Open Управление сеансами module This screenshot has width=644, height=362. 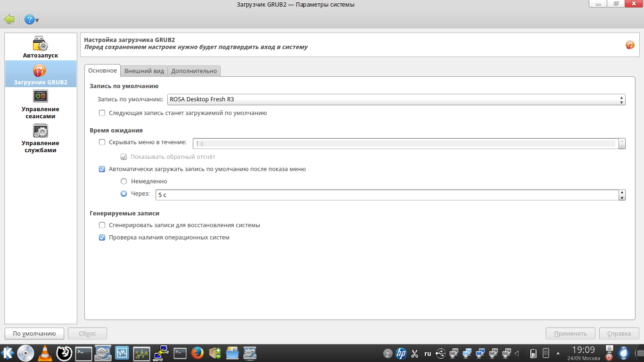pyautogui.click(x=41, y=104)
